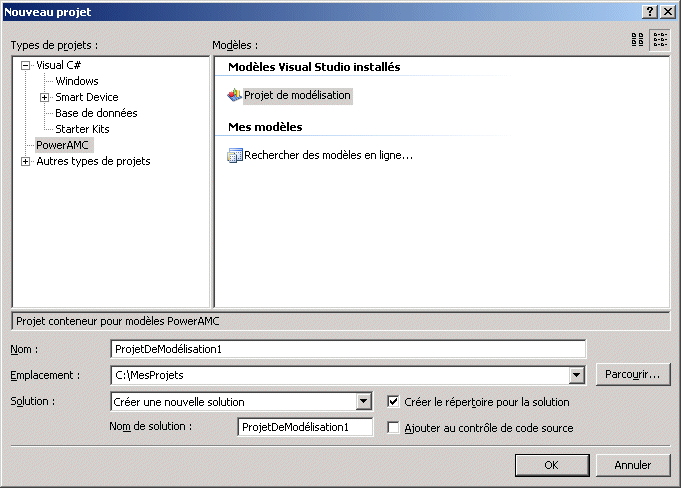Select the Windows project type
Image resolution: width=681 pixels, height=488 pixels.
77,81
